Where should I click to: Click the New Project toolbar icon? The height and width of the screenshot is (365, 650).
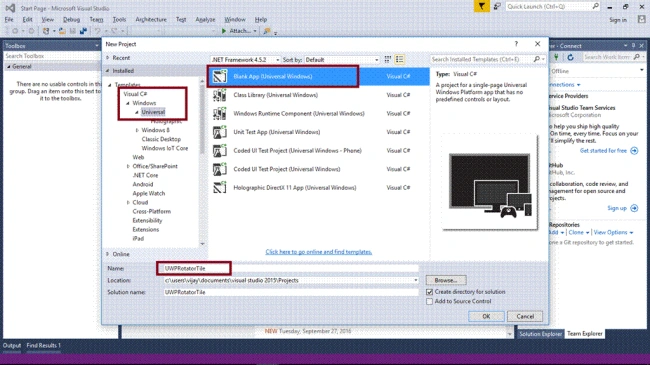[x=46, y=31]
